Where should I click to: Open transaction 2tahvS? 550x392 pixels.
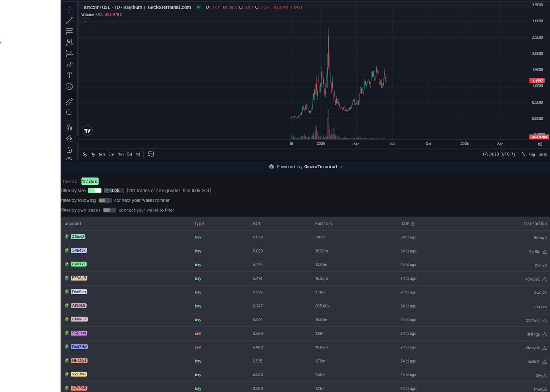click(540, 265)
